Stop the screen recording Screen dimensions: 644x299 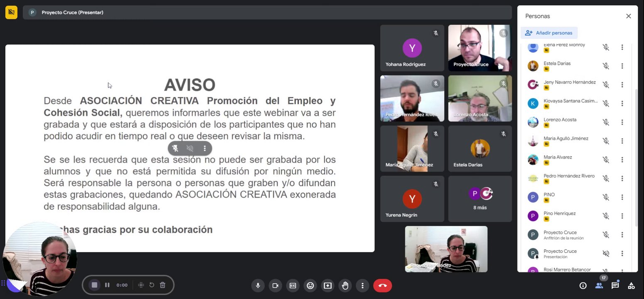[94, 285]
